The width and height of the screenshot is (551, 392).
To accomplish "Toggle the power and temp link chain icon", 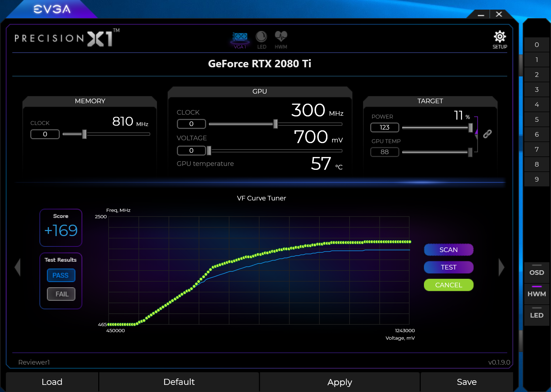I will pos(487,134).
